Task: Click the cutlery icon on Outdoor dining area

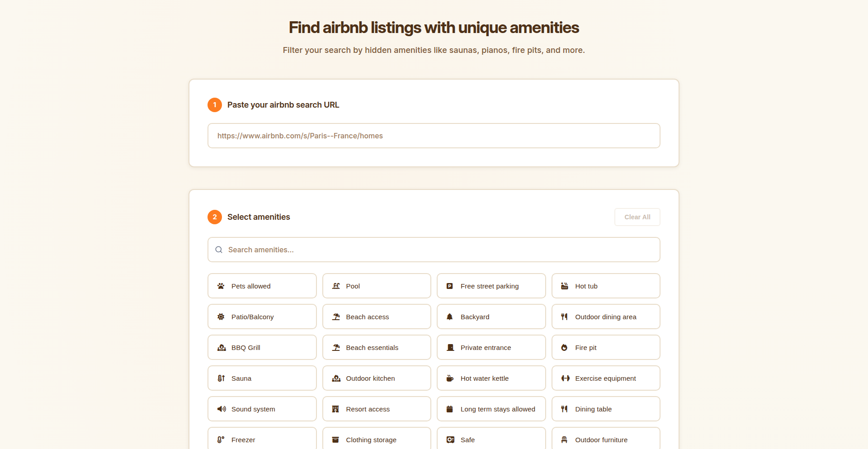Action: click(x=565, y=317)
